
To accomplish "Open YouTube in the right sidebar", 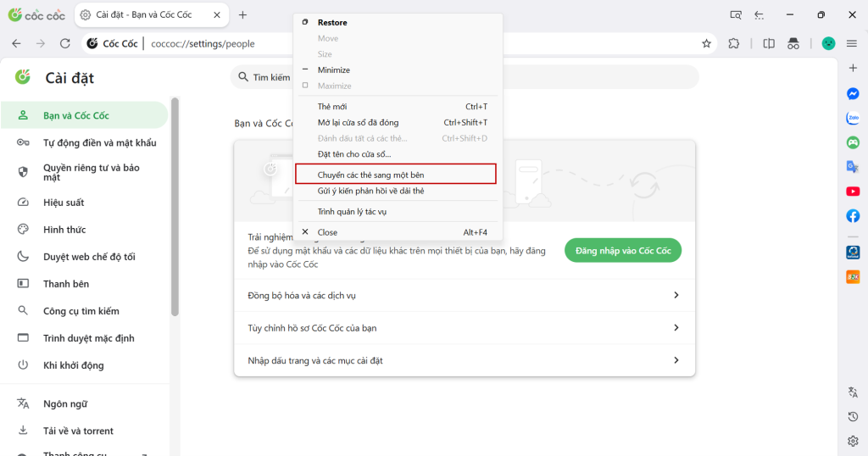I will pos(853,192).
